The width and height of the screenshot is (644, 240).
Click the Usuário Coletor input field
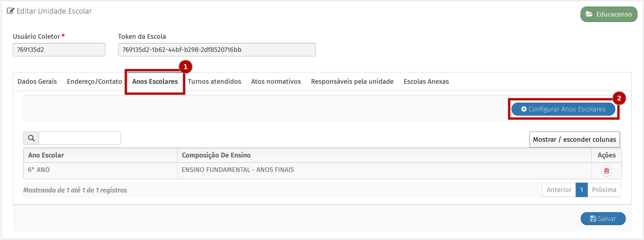(59, 50)
